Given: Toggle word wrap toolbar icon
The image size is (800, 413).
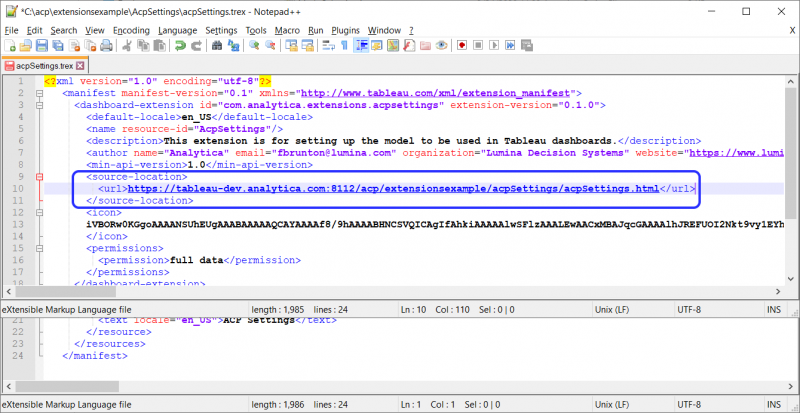Looking at the screenshot, I should [x=329, y=46].
